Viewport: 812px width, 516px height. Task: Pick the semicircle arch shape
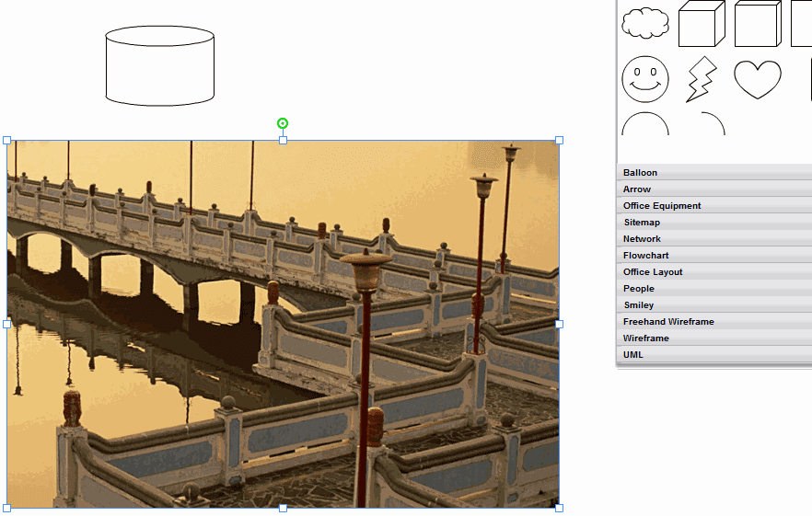pyautogui.click(x=645, y=123)
